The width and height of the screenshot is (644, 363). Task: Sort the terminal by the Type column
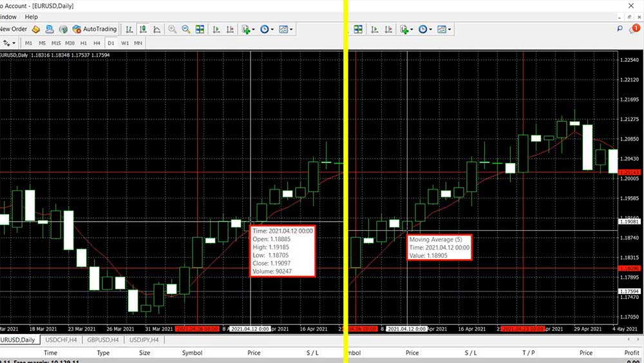(103, 353)
